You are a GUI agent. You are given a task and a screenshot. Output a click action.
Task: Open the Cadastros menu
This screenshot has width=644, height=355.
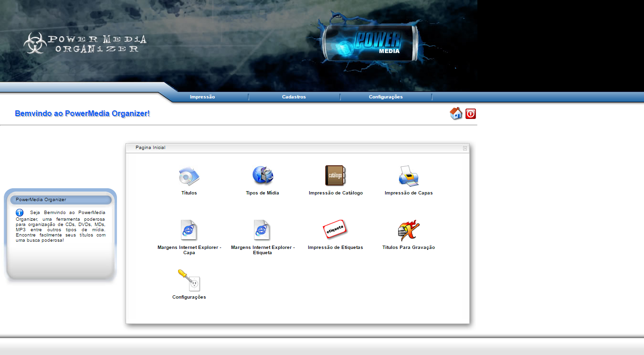pyautogui.click(x=294, y=97)
